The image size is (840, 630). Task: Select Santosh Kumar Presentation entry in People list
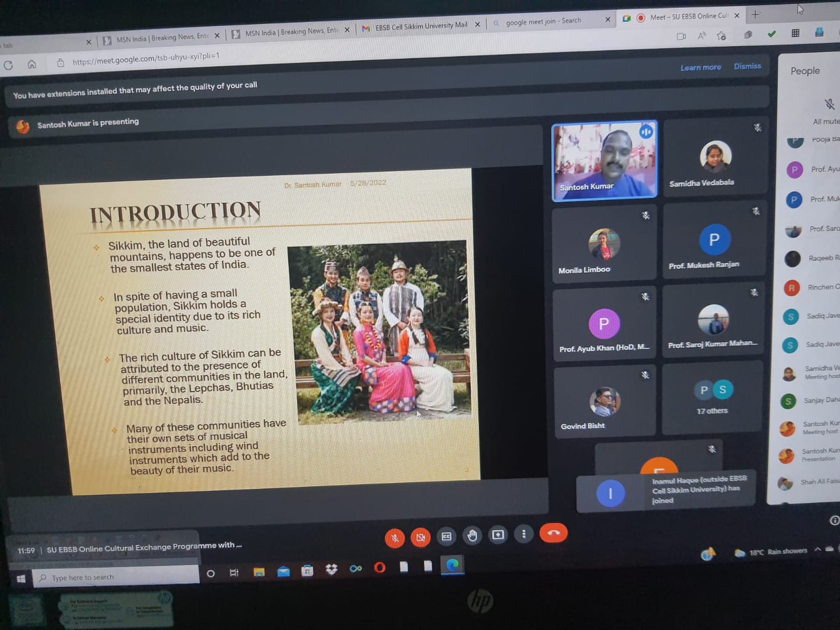pos(810,455)
